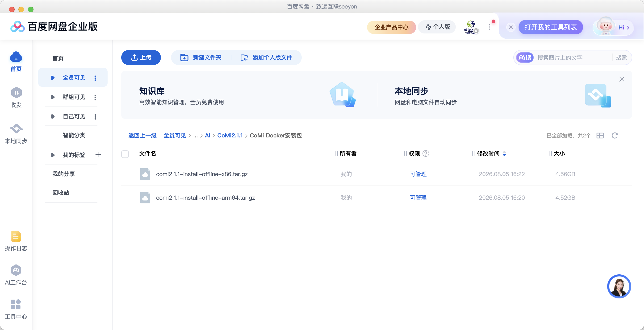The width and height of the screenshot is (644, 330).
Task: Go to 本地同步 in the left rail
Action: (16, 134)
